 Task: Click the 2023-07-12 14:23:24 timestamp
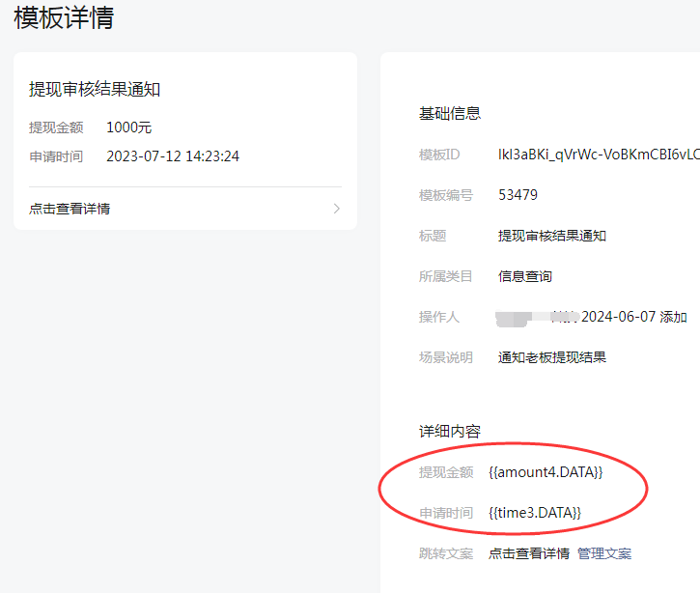pos(173,156)
